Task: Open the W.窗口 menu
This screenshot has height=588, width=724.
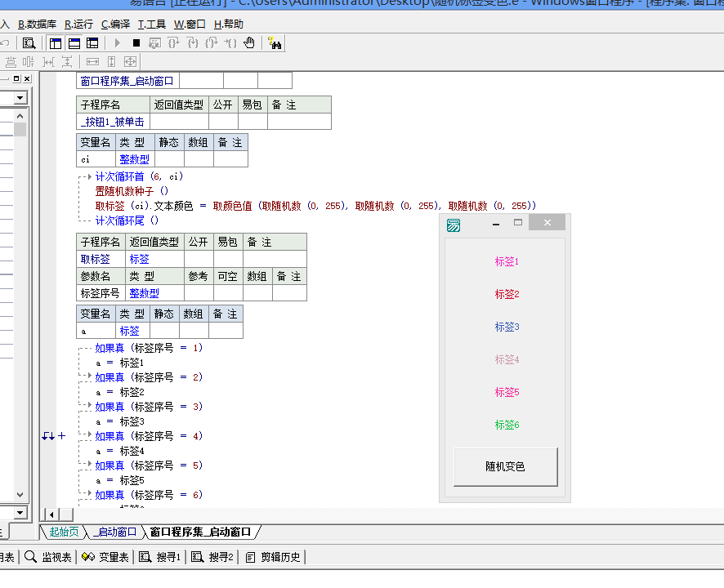Action: click(190, 24)
